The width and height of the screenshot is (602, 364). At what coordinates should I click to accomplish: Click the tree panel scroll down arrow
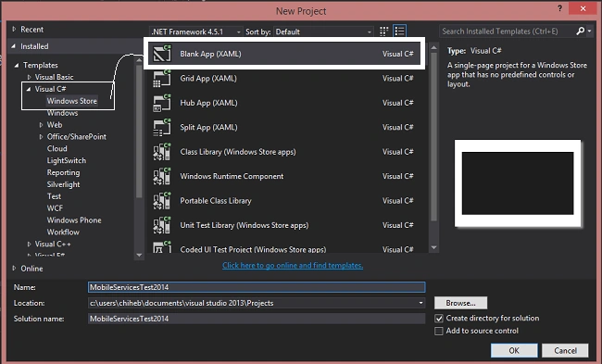[x=139, y=255]
